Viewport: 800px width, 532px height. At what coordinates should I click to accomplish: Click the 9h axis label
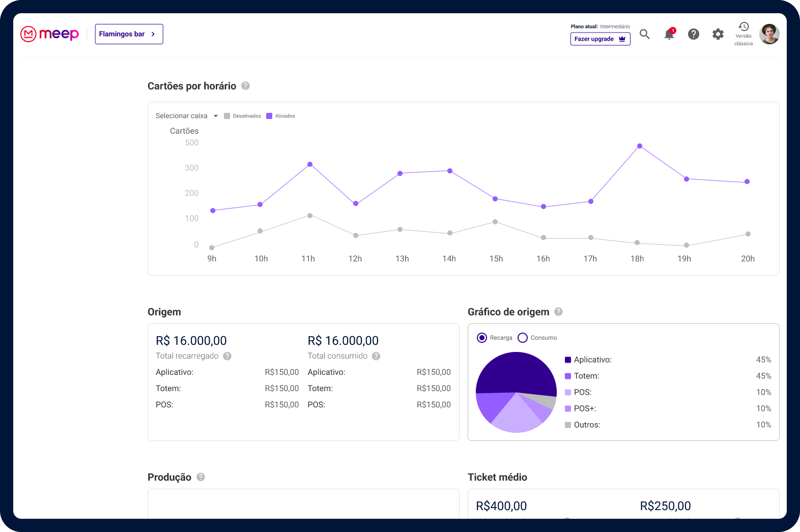tap(212, 259)
